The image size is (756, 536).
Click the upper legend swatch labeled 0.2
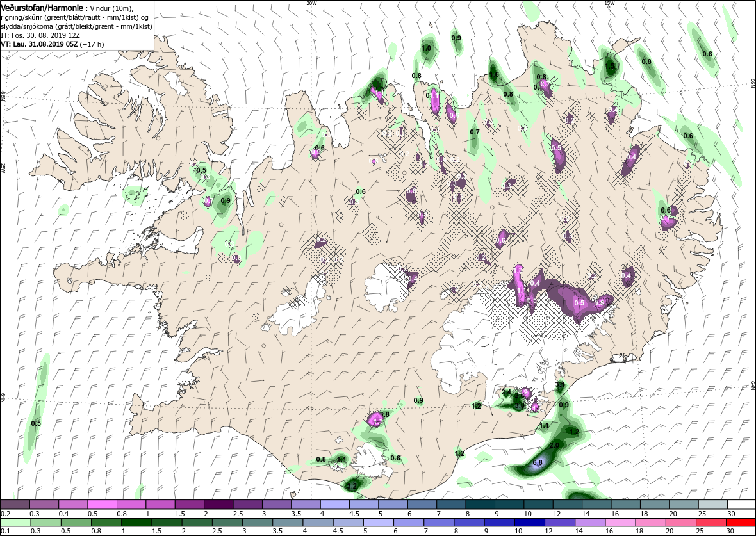coord(15,505)
